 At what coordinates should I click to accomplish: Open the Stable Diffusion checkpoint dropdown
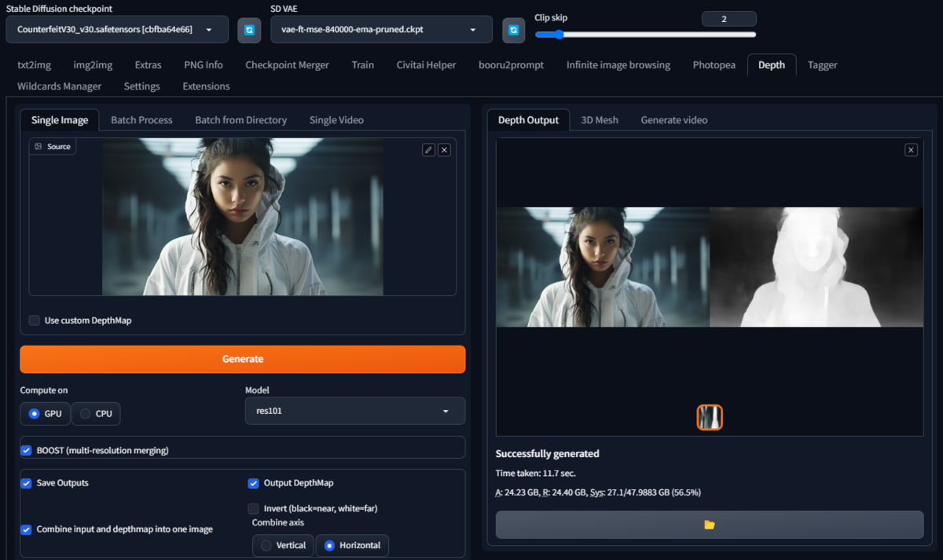(x=117, y=30)
